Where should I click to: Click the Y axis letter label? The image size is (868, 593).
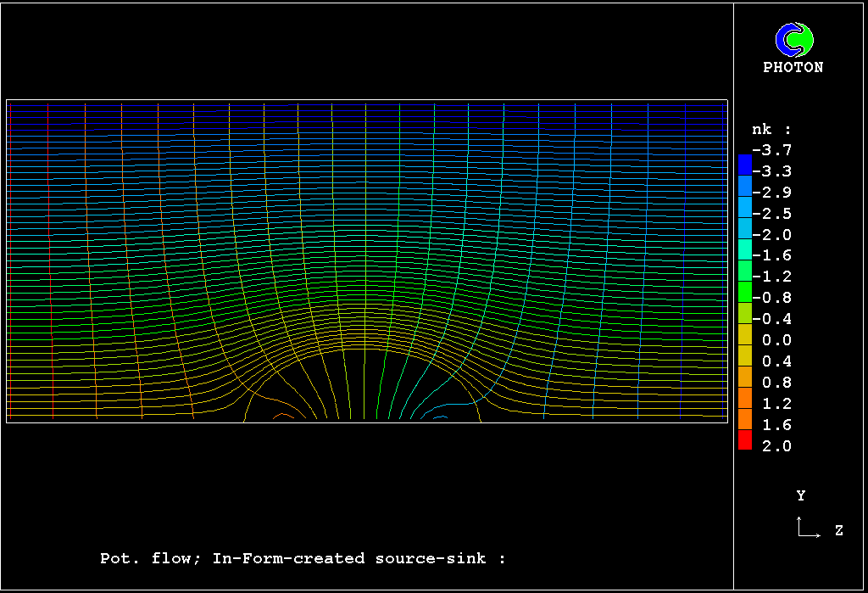point(800,495)
